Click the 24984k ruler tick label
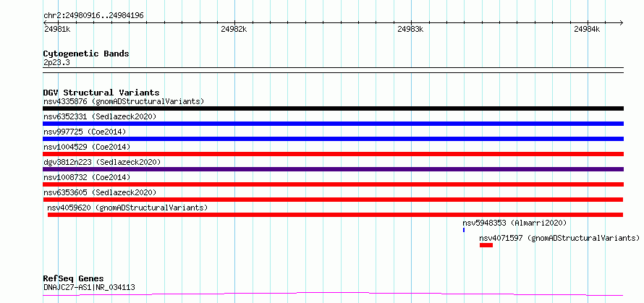Image resolution: width=644 pixels, height=303 pixels. pos(587,29)
